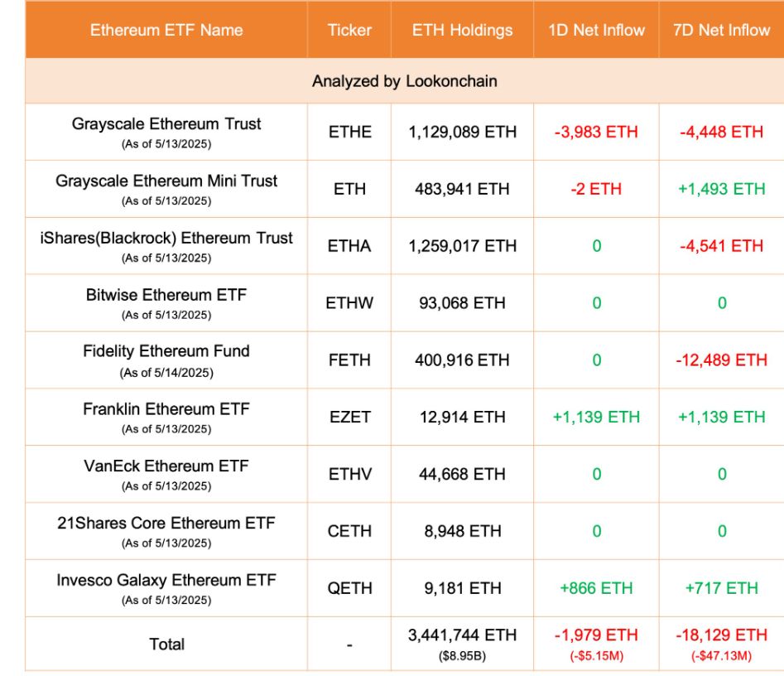Select the FETH ticker cell
Screen dimensions: 784x676
pyautogui.click(x=349, y=360)
